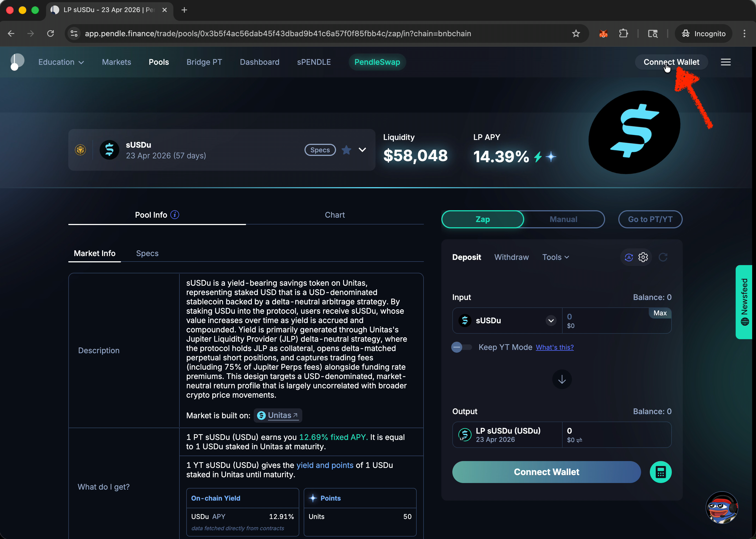
Task: Open the hamburger menu in header
Action: click(726, 62)
